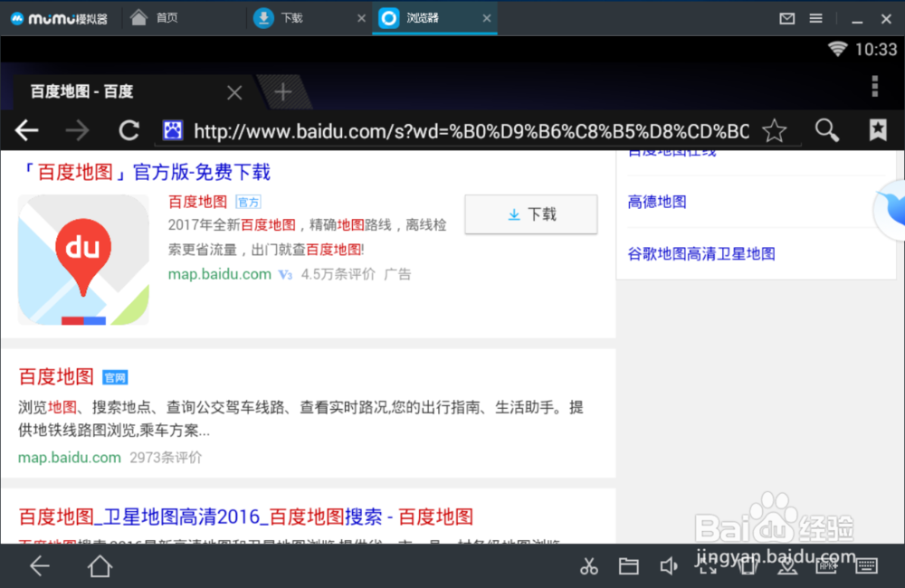Close the 下载 emulator tab
The image size is (905, 588).
coord(361,18)
